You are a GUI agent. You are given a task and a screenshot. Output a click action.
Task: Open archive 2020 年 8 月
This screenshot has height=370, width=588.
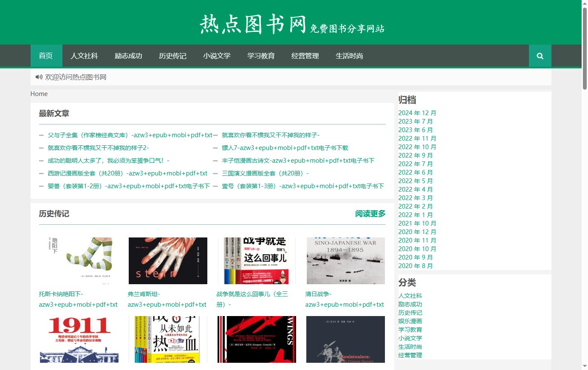416,266
